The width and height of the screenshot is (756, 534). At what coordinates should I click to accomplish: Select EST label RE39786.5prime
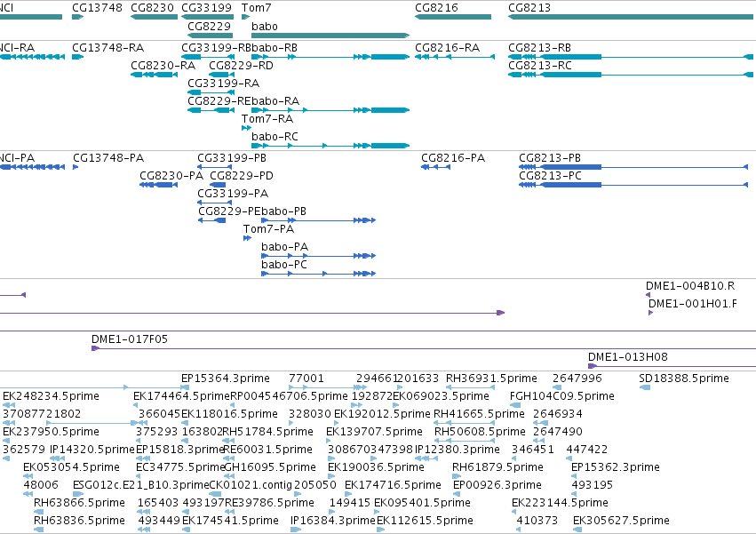(269, 503)
